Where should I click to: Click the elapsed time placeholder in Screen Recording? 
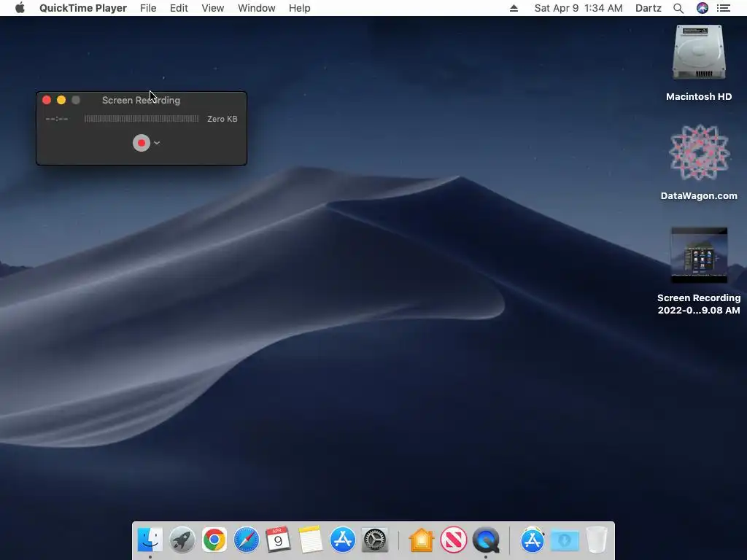57,119
